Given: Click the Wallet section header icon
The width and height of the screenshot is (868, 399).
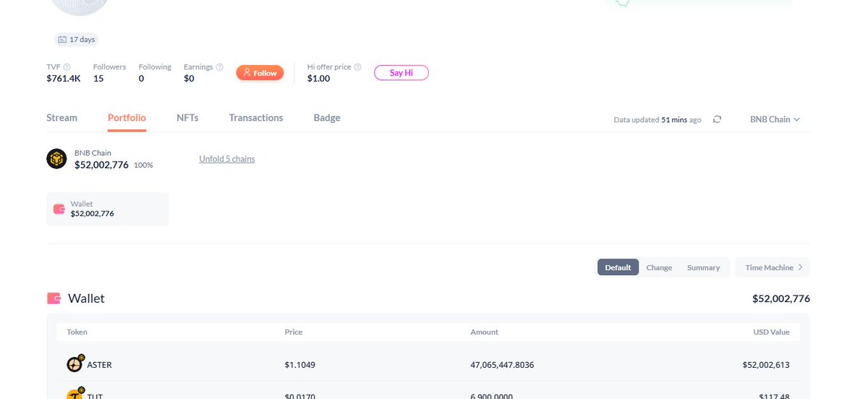Looking at the screenshot, I should coord(54,298).
